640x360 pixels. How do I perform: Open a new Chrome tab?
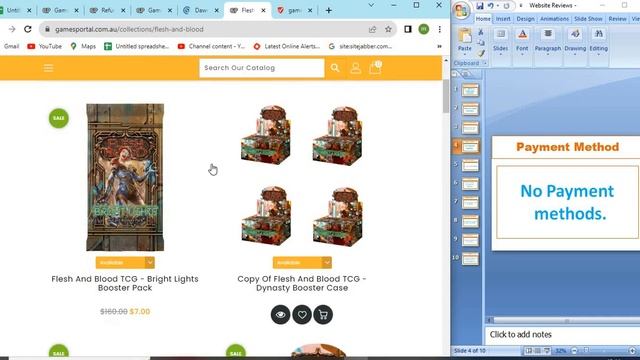329,10
